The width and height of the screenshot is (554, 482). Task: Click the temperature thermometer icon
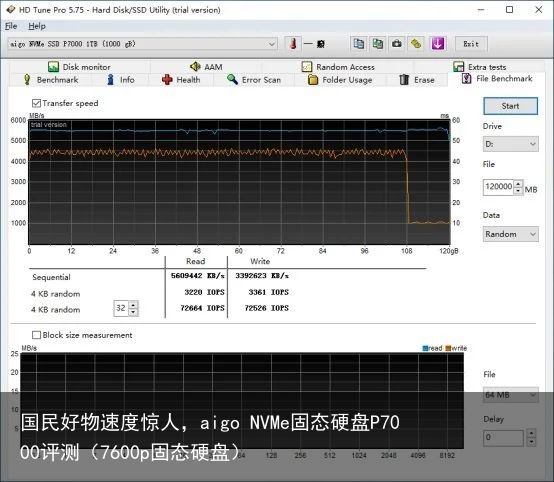293,44
